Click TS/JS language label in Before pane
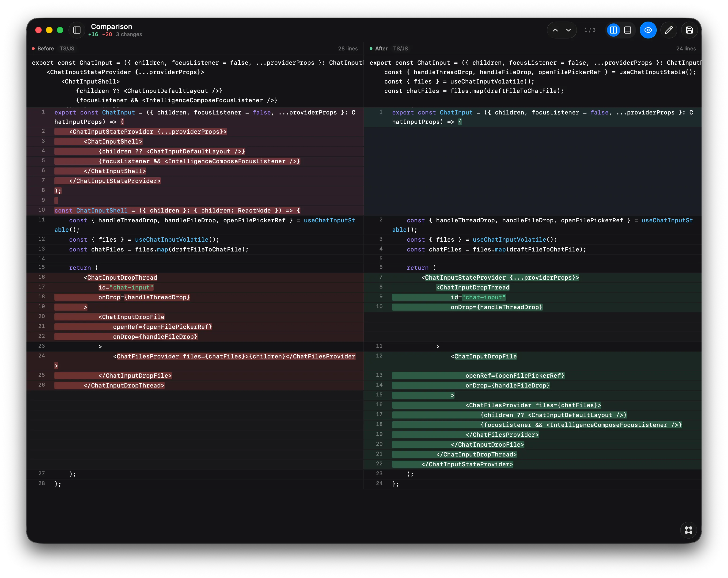Screen dimensions: 728x578 point(67,49)
